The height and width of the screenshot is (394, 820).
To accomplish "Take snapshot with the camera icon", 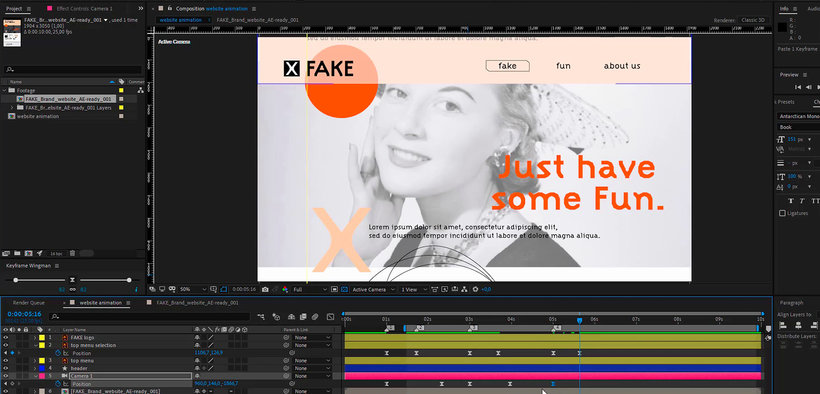I will point(265,289).
